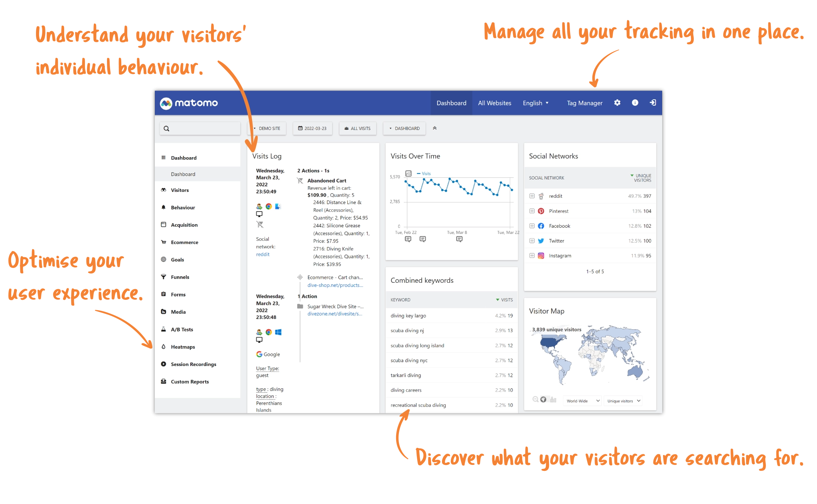Select All Websites tab in navigation
Image resolution: width=817 pixels, height=504 pixels.
click(493, 103)
